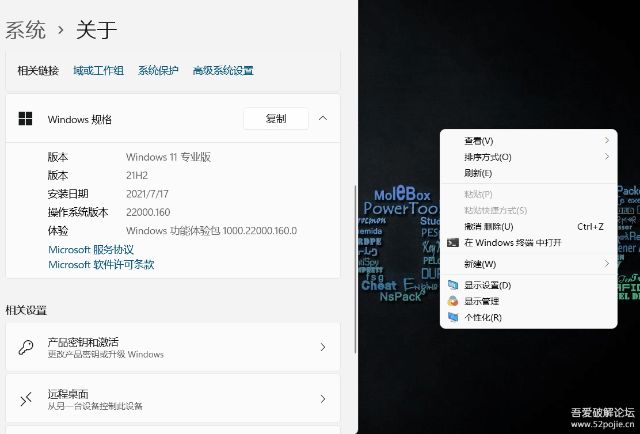Image resolution: width=640 pixels, height=434 pixels.
Task: Collapse the Windows 规格 section chevron
Action: [x=323, y=118]
